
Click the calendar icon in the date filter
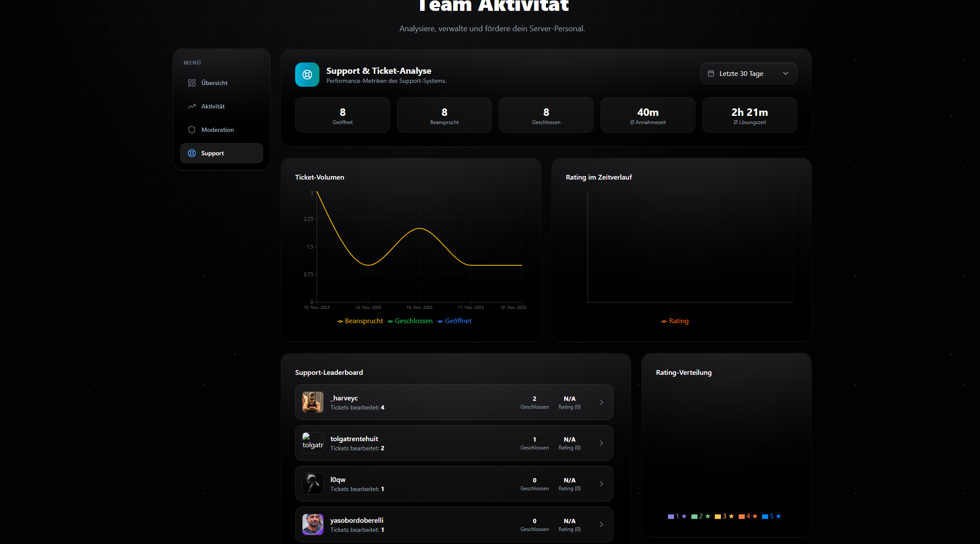(x=711, y=73)
